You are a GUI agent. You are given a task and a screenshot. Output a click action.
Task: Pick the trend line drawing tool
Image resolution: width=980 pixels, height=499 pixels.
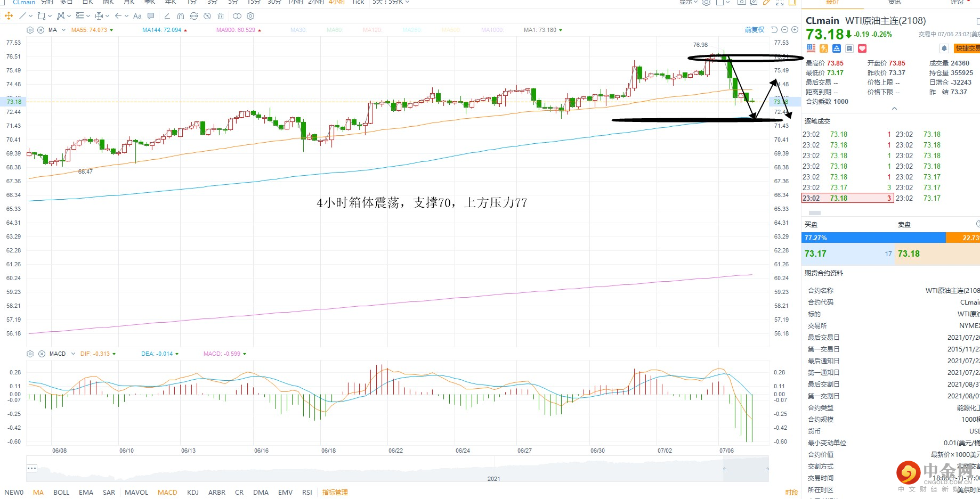pyautogui.click(x=22, y=16)
